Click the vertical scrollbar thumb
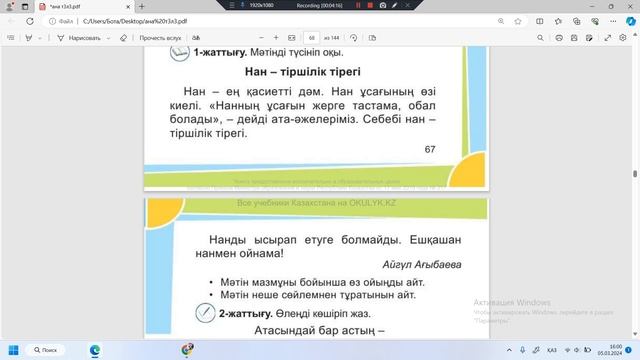 click(x=635, y=173)
